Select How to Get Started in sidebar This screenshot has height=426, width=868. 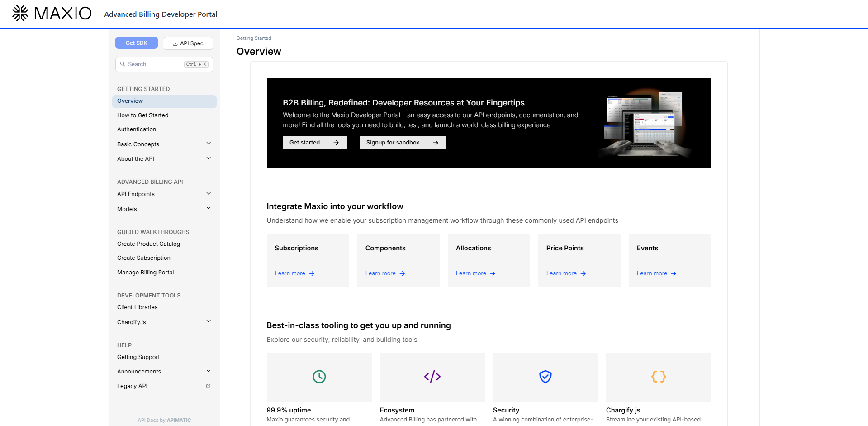[142, 115]
